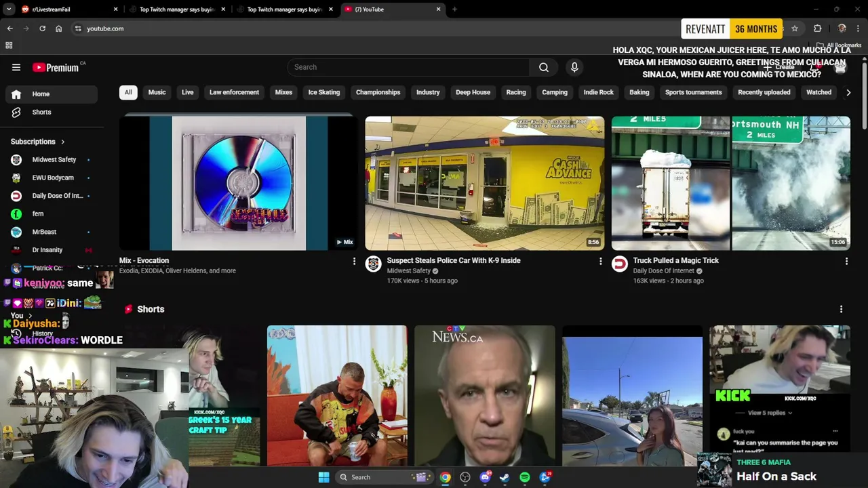Show more filter chips arrow
This screenshot has width=868, height=488.
(x=848, y=92)
